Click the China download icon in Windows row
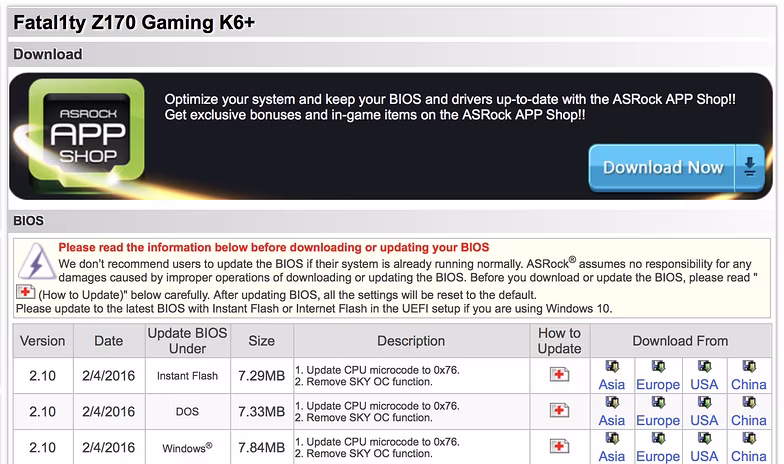 (749, 438)
